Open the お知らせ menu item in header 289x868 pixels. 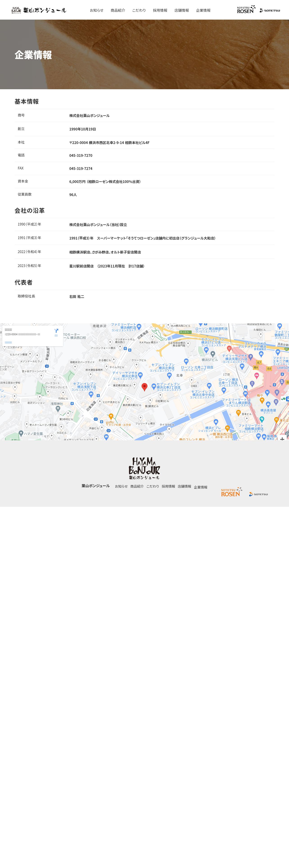97,10
